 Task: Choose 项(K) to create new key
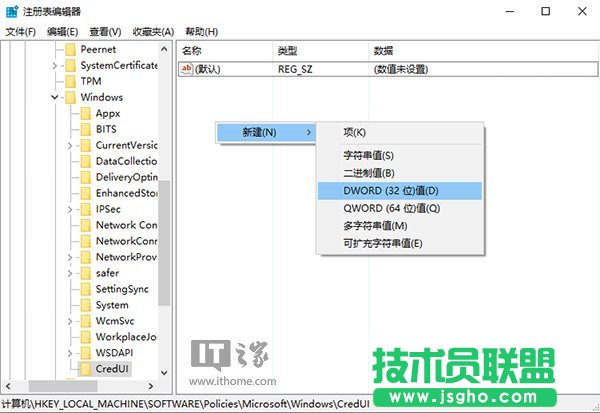[400, 132]
